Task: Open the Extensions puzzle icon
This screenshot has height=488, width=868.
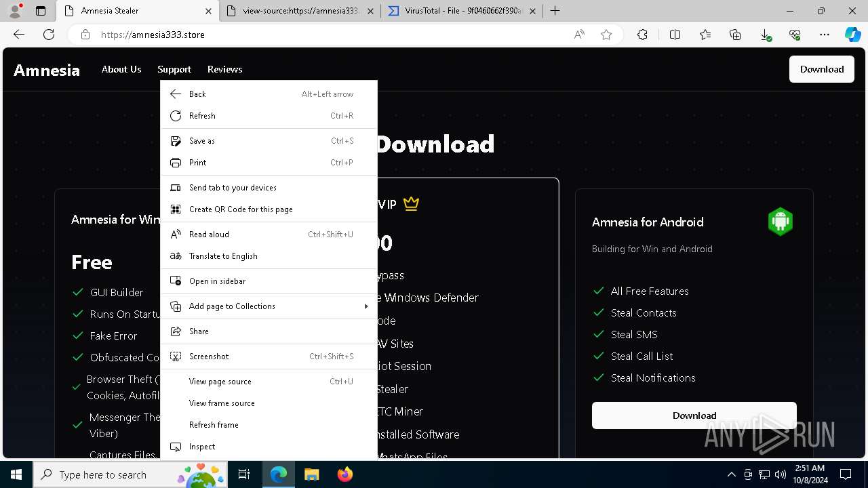Action: [x=642, y=35]
